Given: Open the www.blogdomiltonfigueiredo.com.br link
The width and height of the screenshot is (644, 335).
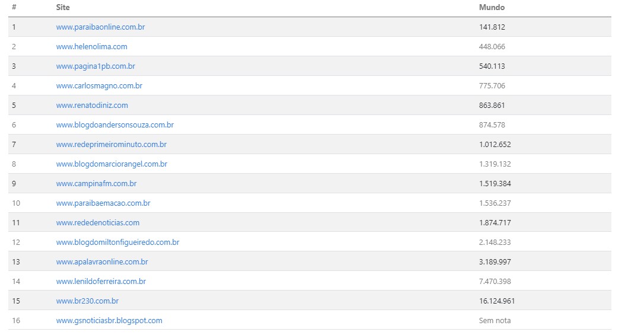Looking at the screenshot, I should 117,243.
